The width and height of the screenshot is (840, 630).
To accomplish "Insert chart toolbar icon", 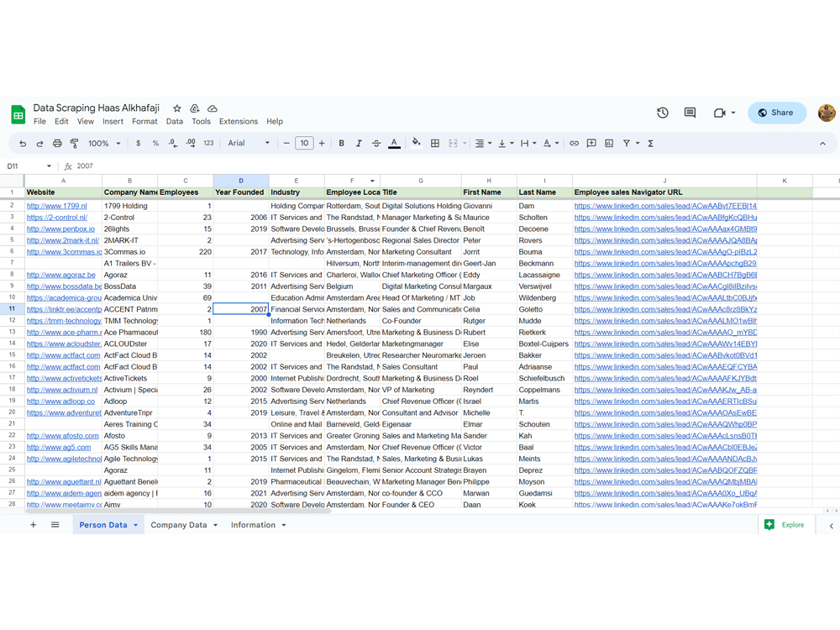I will [x=609, y=144].
